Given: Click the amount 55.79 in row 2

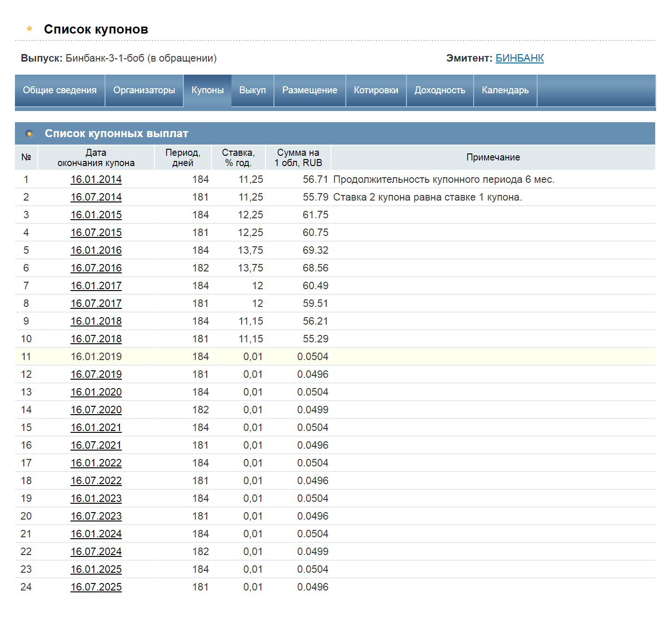Looking at the screenshot, I should click(x=315, y=197).
